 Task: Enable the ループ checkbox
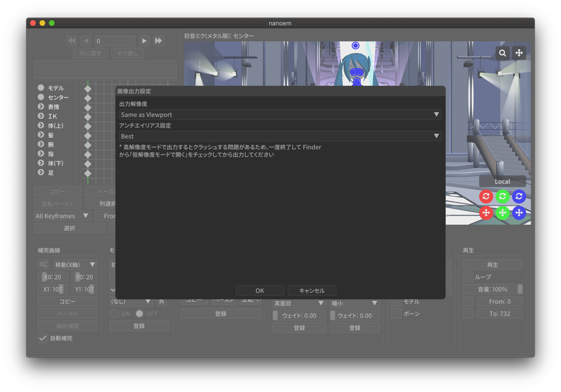pos(468,277)
